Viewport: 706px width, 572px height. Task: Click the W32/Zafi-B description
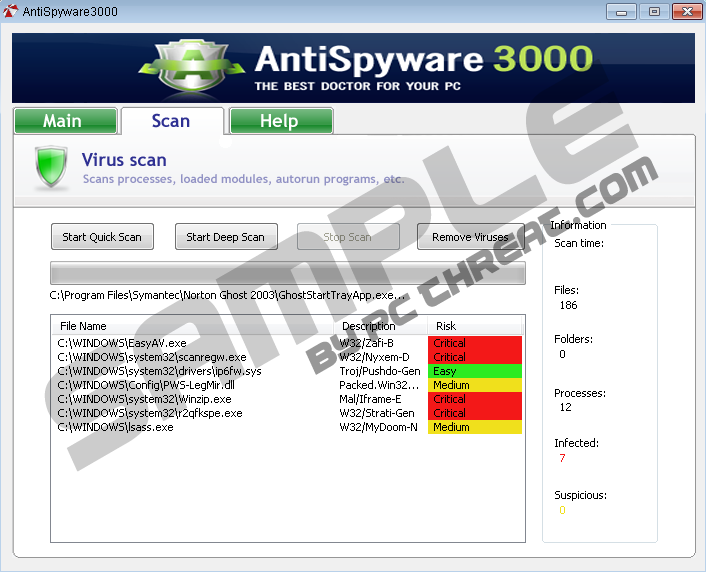[366, 343]
